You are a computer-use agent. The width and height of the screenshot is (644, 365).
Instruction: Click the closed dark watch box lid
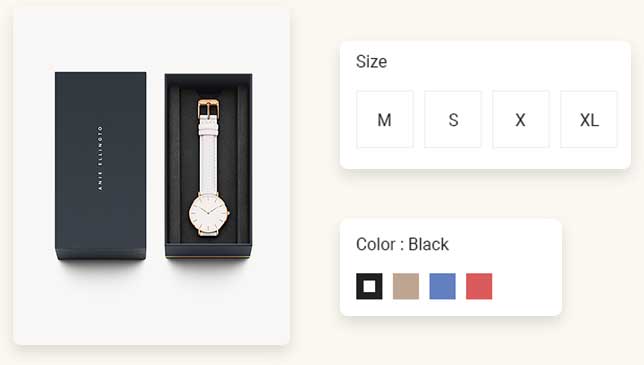(x=101, y=165)
